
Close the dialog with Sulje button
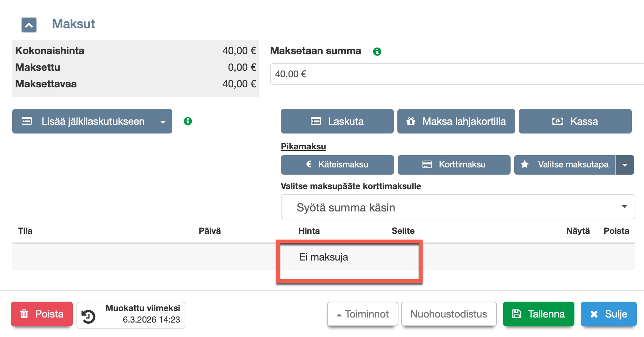coord(608,314)
